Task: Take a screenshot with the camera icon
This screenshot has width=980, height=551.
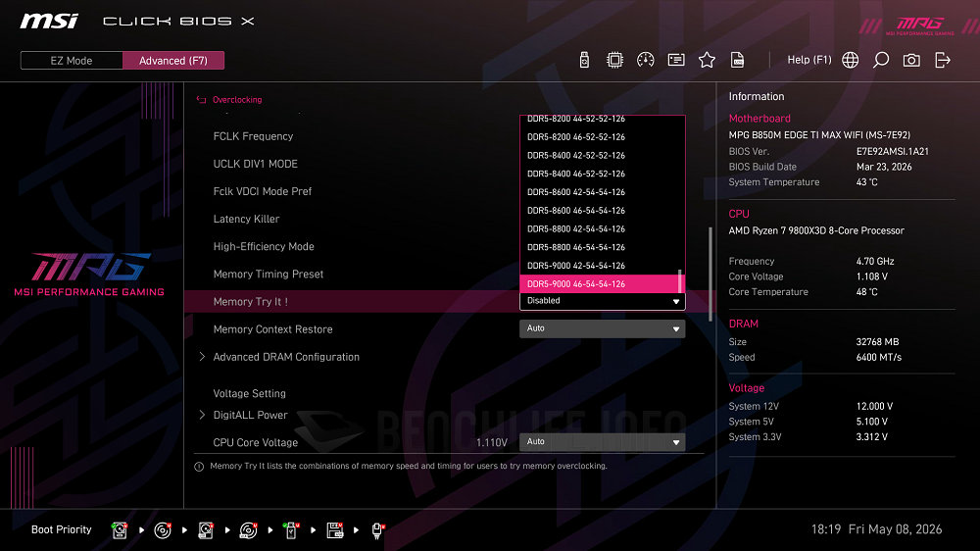Action: tap(911, 60)
